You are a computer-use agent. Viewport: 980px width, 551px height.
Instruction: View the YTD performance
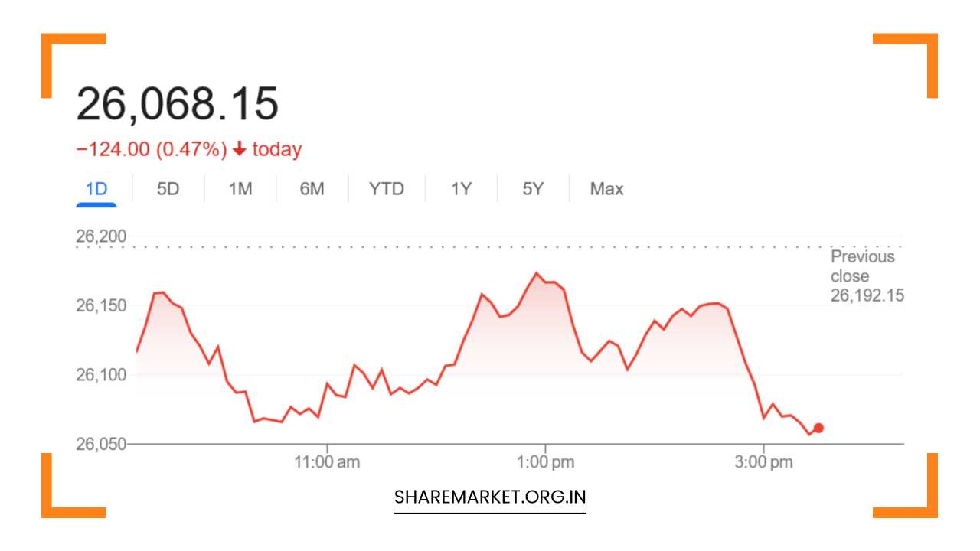click(x=385, y=188)
